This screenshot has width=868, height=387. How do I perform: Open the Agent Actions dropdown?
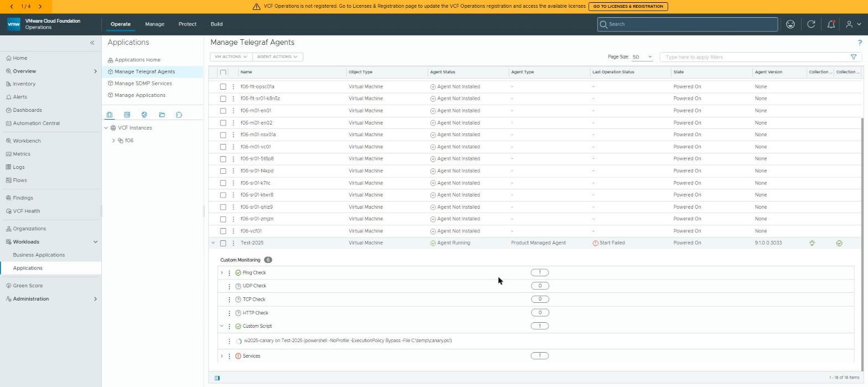coord(277,57)
